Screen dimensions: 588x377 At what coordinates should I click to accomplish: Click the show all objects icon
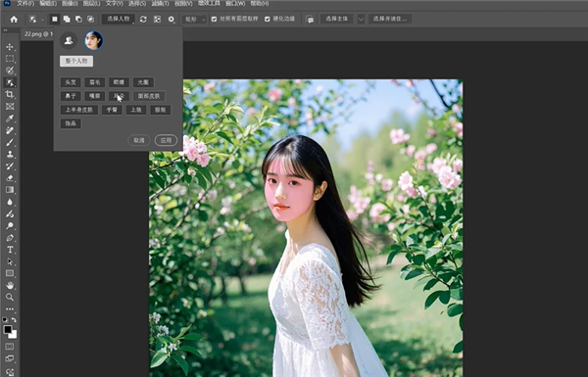157,20
